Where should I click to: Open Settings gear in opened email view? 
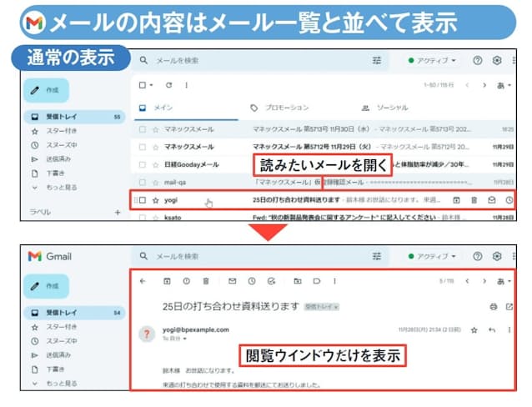click(x=497, y=256)
